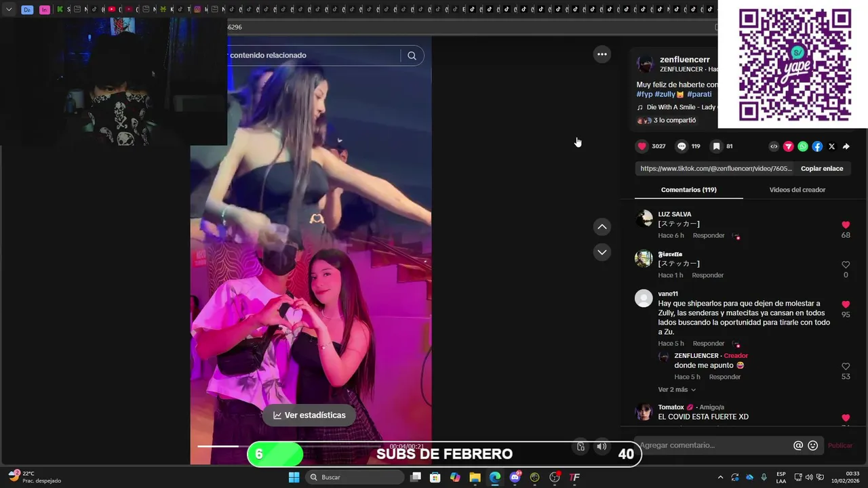Toggle the like heart on LUZ SALVA's comment
The width and height of the screenshot is (868, 488).
click(x=846, y=225)
